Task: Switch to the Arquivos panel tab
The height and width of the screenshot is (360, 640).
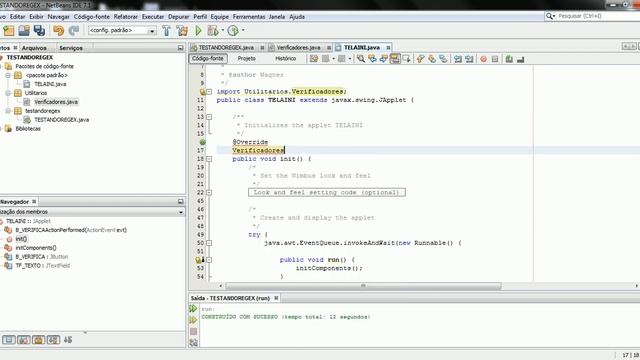Action: tap(34, 48)
